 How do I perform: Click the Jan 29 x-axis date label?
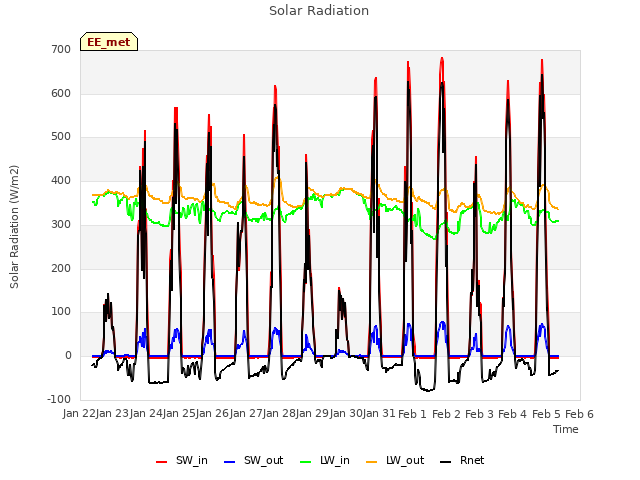313,414
